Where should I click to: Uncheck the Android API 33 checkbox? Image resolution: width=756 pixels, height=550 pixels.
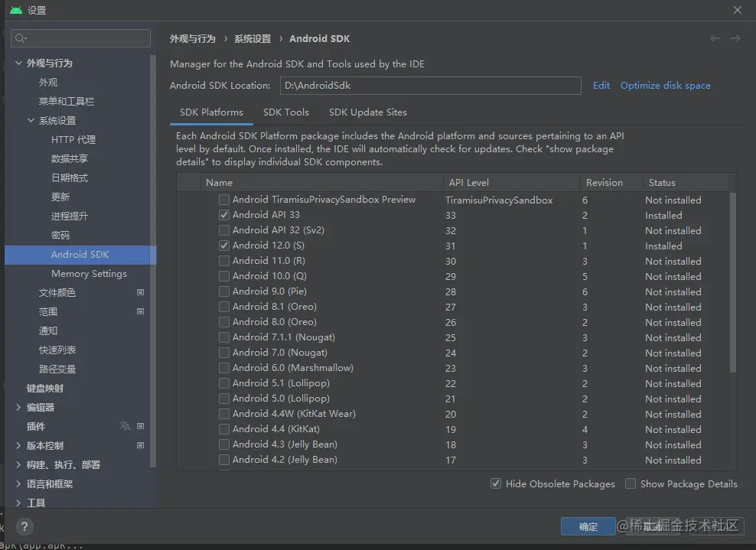click(x=224, y=215)
